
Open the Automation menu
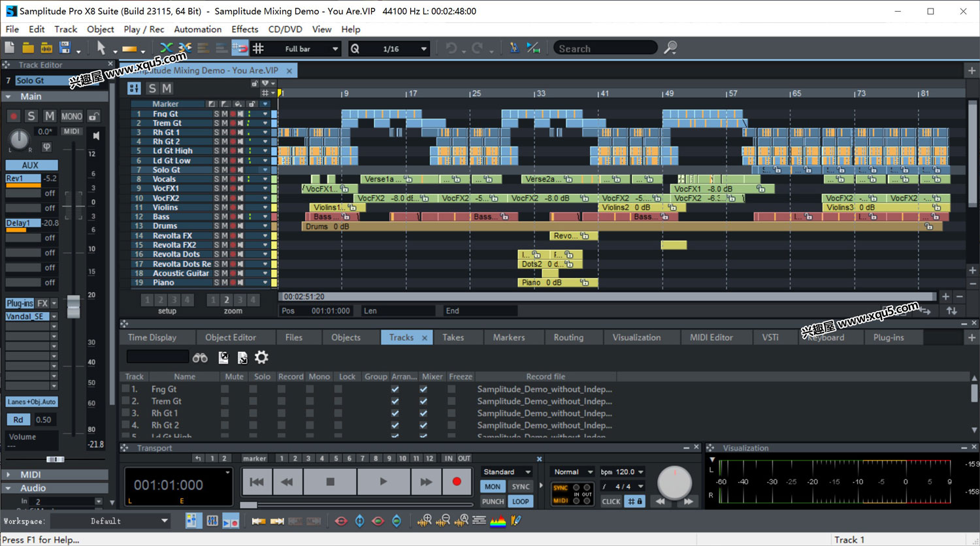(197, 29)
